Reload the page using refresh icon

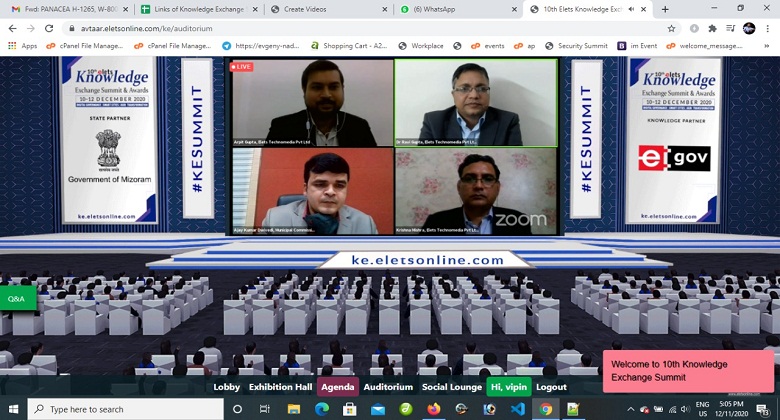pos(48,28)
